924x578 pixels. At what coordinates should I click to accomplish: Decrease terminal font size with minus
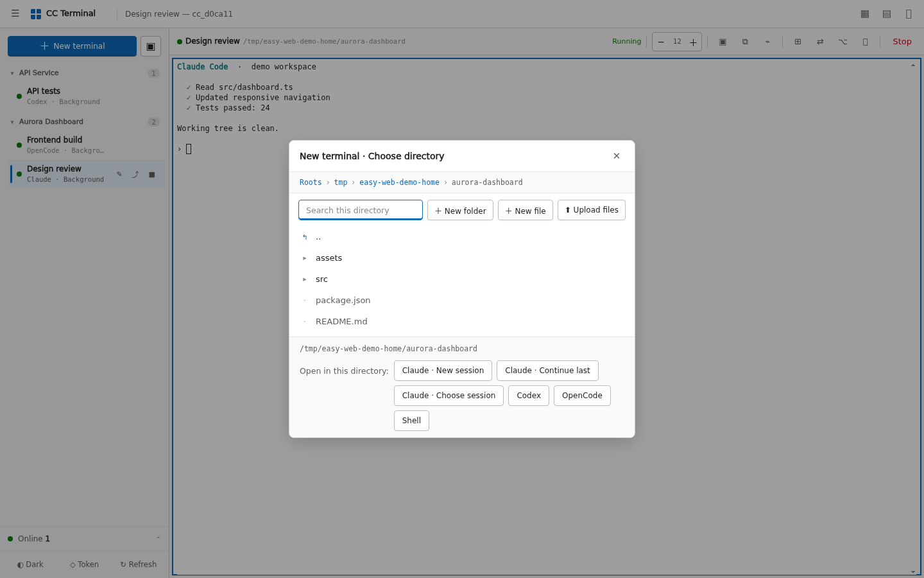click(661, 42)
